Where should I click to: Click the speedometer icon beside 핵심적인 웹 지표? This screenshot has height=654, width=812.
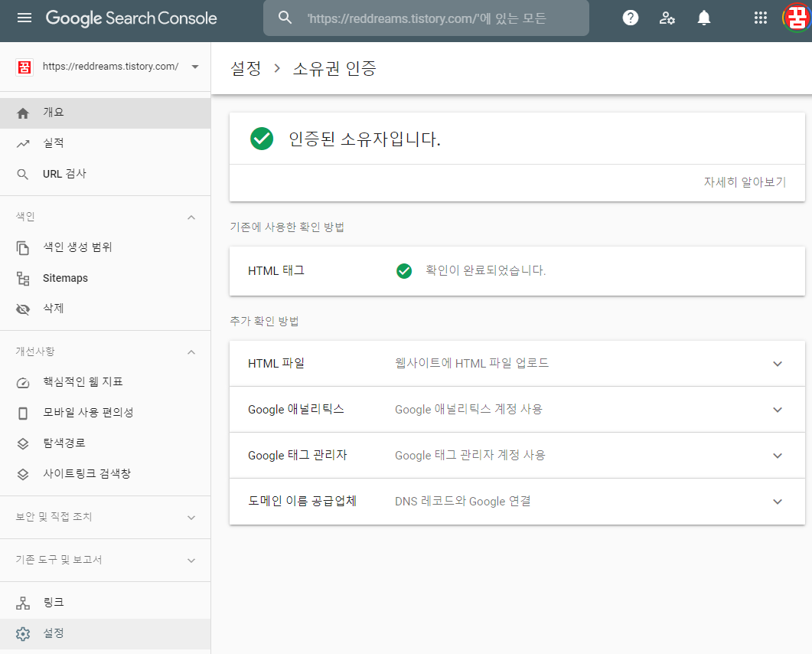23,383
